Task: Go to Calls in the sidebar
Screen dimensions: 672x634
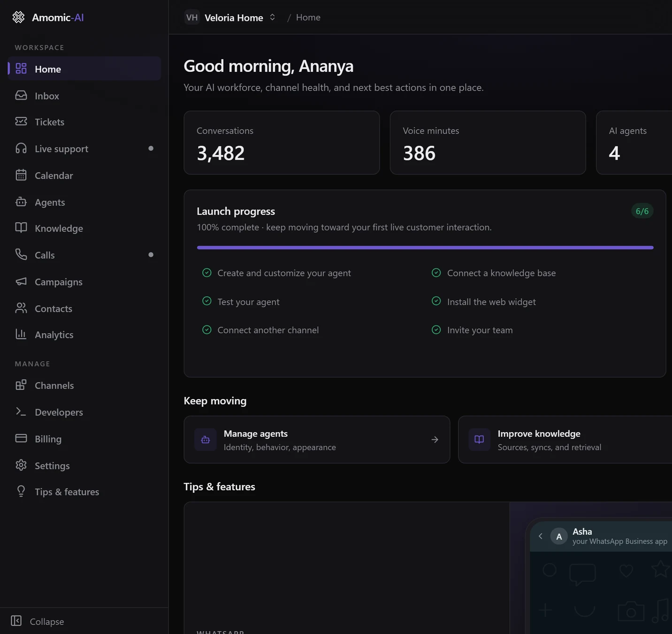Action: pyautogui.click(x=84, y=255)
